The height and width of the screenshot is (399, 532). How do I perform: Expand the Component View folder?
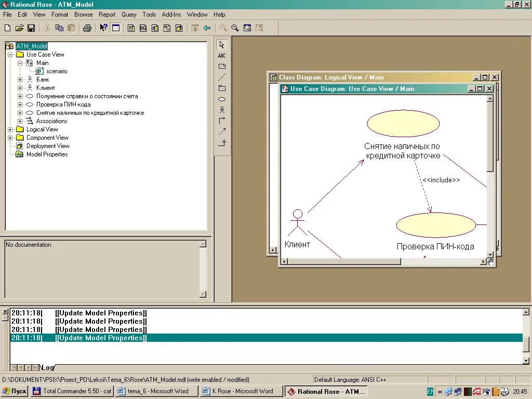tap(10, 138)
